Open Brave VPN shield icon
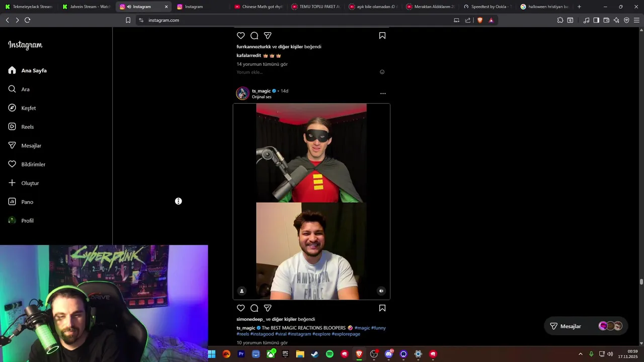 [x=626, y=20]
